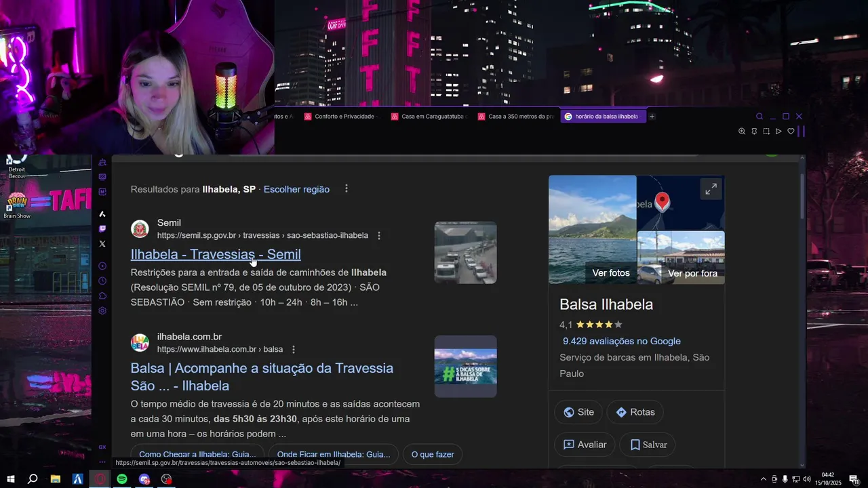Open the Balsa | Acompanhe a situação da Travessia link

(262, 377)
